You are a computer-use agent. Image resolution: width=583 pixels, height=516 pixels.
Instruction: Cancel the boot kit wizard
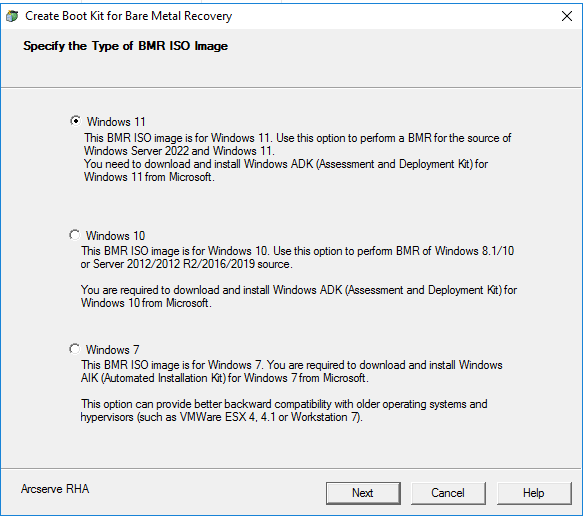pos(448,493)
